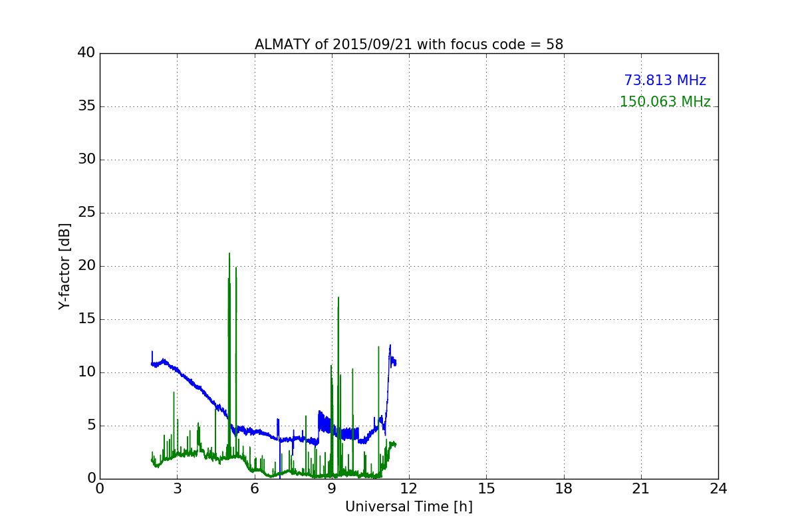The image size is (798, 532).
Task: Click the x-axis tick label 15
Action: pyautogui.click(x=486, y=488)
